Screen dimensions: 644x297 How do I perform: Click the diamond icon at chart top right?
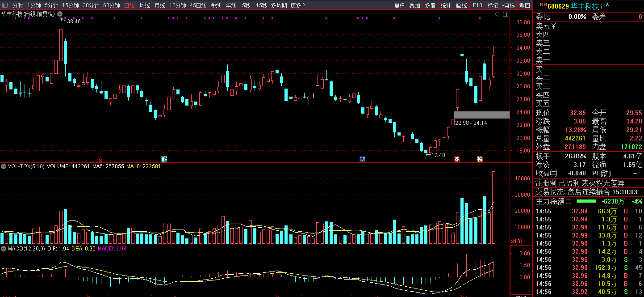coord(497,14)
